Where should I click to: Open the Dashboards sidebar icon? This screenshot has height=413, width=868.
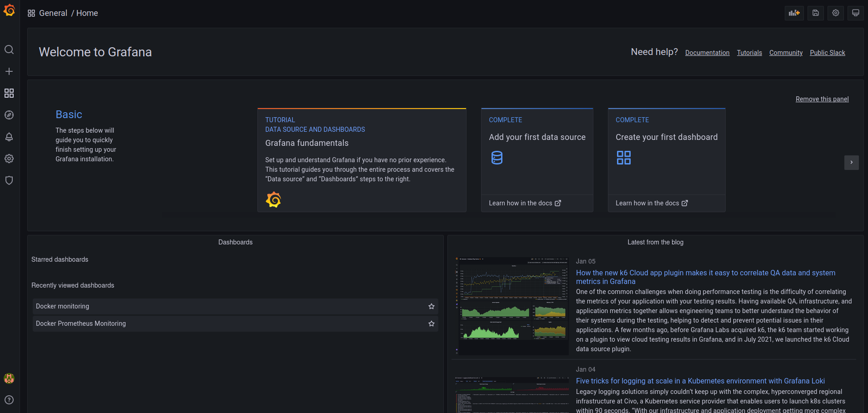(x=9, y=93)
